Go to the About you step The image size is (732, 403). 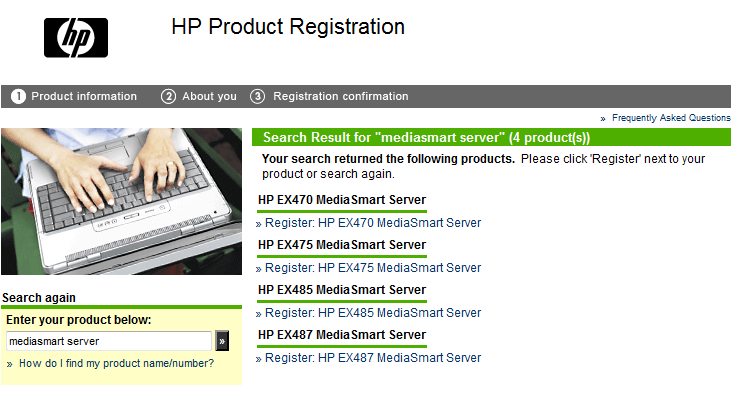pos(210,96)
